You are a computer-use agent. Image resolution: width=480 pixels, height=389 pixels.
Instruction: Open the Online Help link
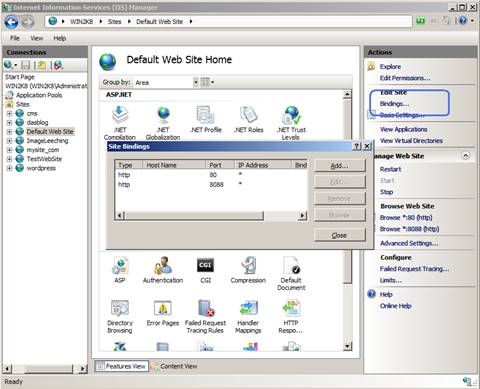(x=396, y=306)
